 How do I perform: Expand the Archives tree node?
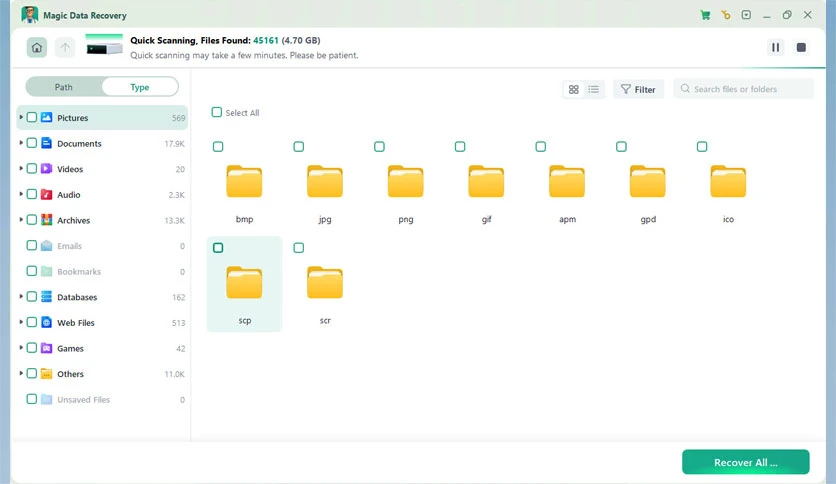[21, 219]
